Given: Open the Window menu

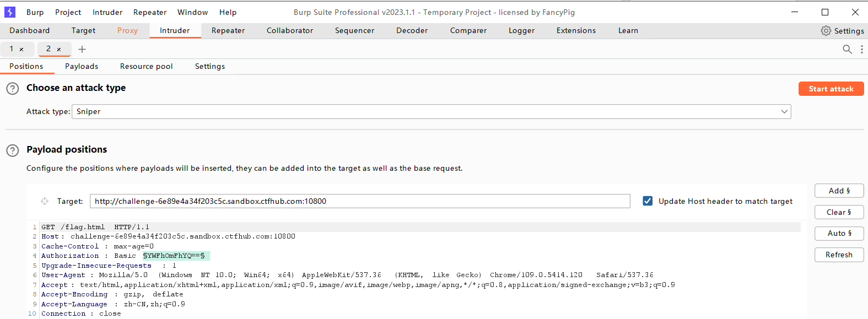Looking at the screenshot, I should tap(193, 12).
